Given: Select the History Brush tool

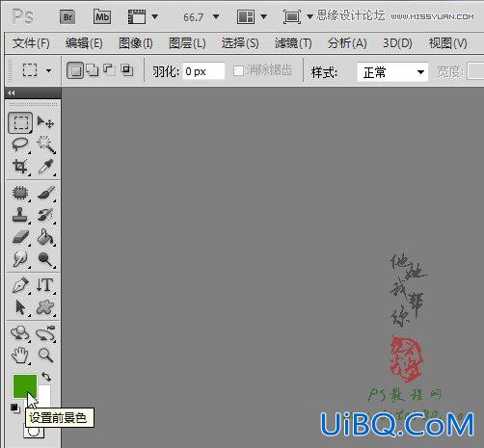Looking at the screenshot, I should click(x=45, y=215).
